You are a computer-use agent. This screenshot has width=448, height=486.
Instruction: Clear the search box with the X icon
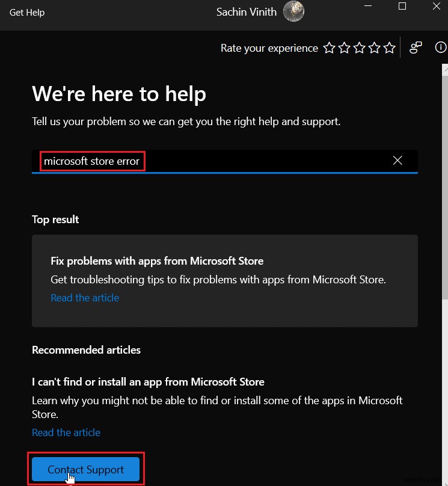397,160
